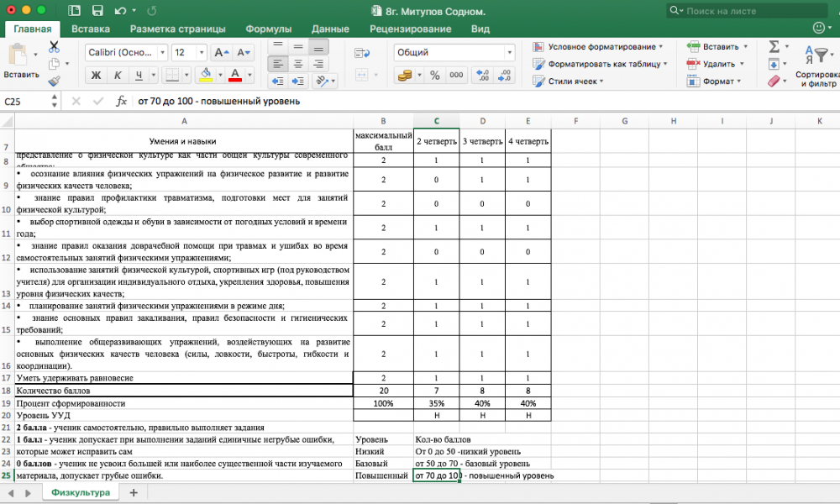Apply percent style to the cell
Viewport: 840px width, 504px height.
pyautogui.click(x=435, y=76)
